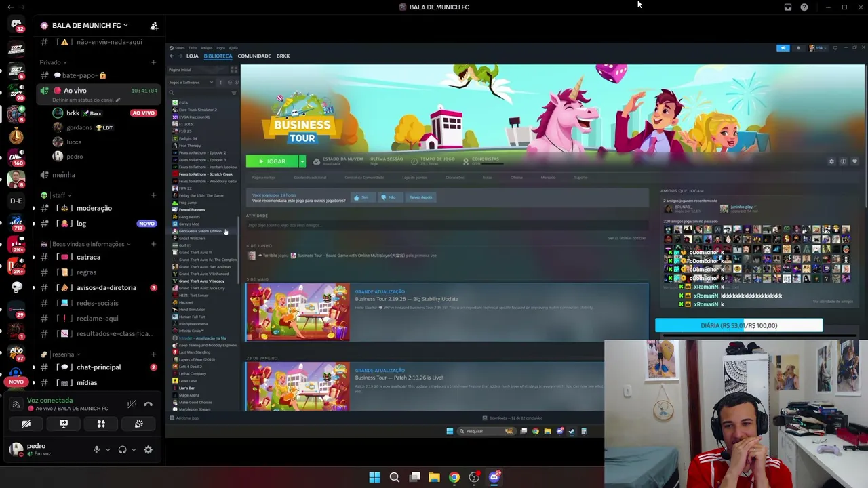Image resolution: width=868 pixels, height=488 pixels.
Task: Open Steam library advanced filters icon
Action: point(234,93)
